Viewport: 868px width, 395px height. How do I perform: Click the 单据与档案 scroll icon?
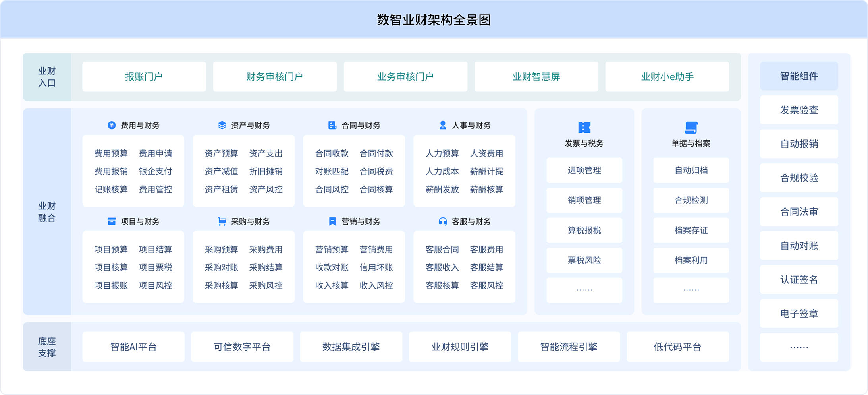(691, 128)
